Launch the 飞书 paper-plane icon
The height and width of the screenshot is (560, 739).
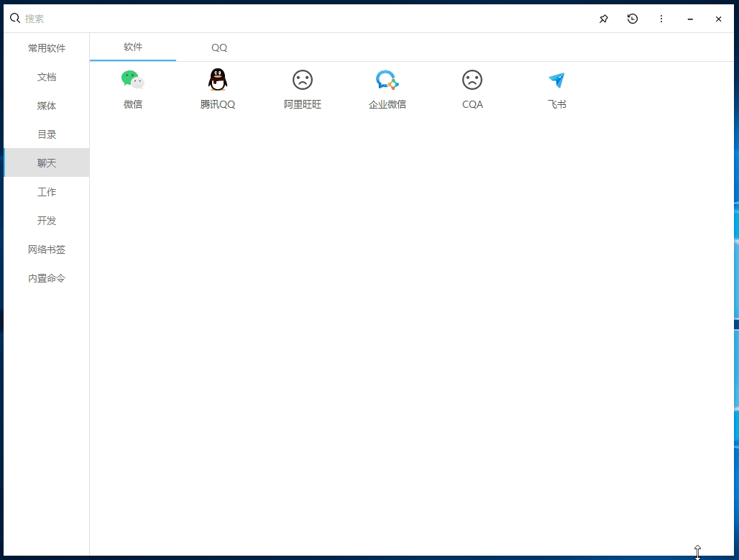coord(556,80)
